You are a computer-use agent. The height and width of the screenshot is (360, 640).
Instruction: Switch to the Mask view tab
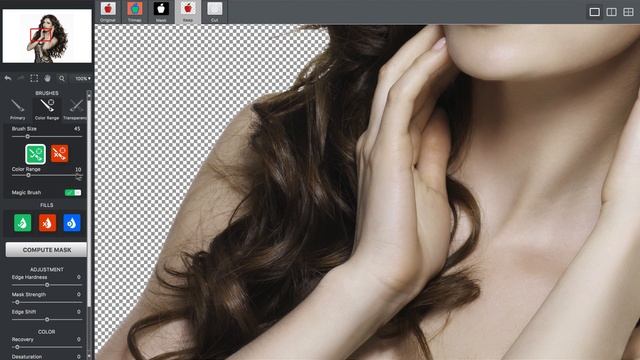(x=161, y=12)
